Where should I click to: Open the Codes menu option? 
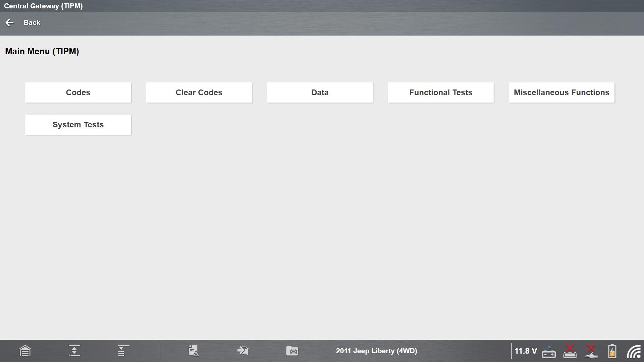pyautogui.click(x=78, y=93)
